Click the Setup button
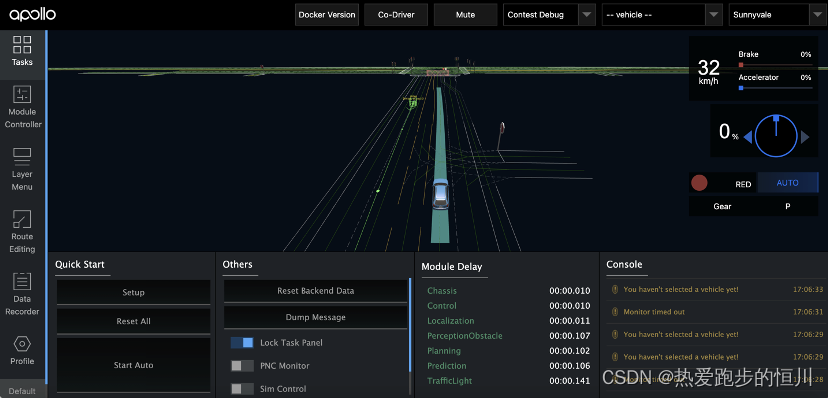This screenshot has width=828, height=398. click(x=133, y=292)
